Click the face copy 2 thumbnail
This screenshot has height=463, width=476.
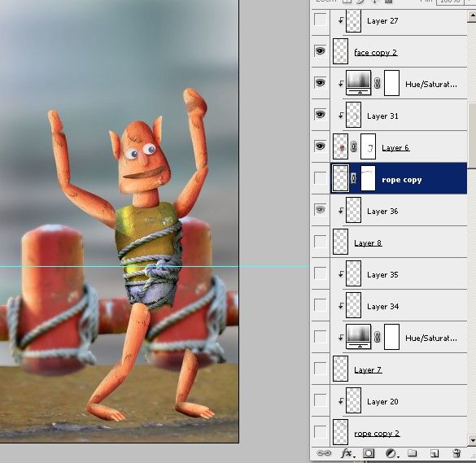tap(340, 51)
